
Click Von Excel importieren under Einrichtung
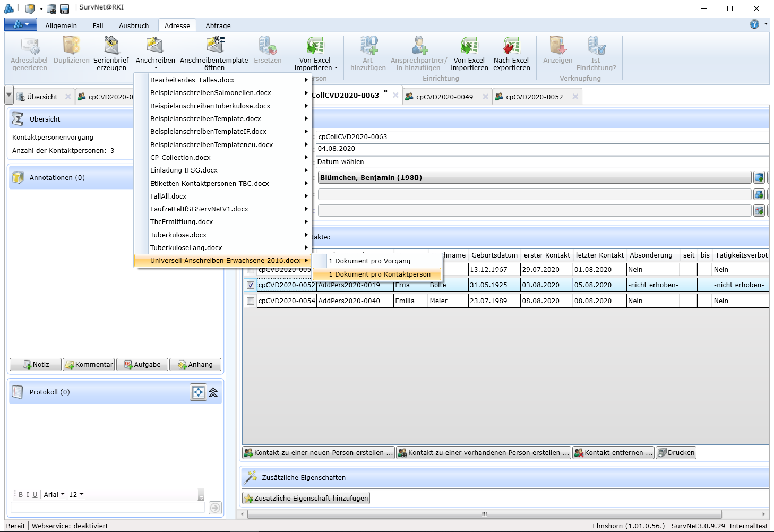pyautogui.click(x=469, y=46)
